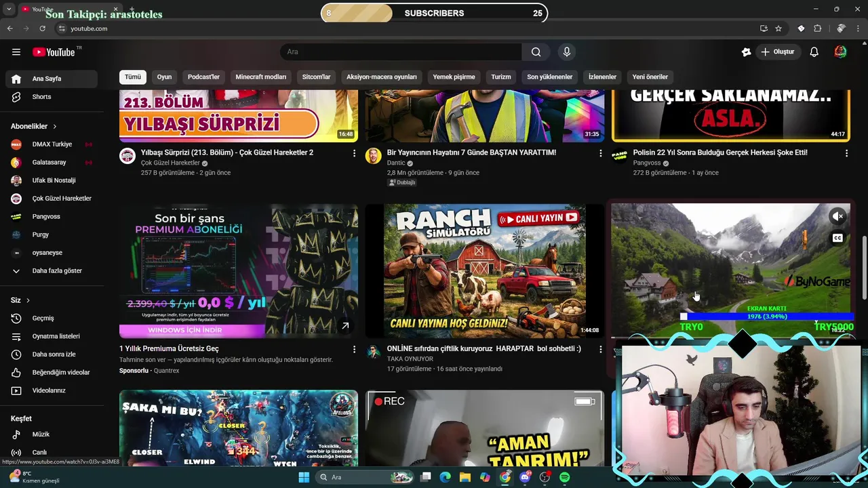Select the Tümü filter chip
The height and width of the screenshot is (488, 868).
click(x=133, y=77)
